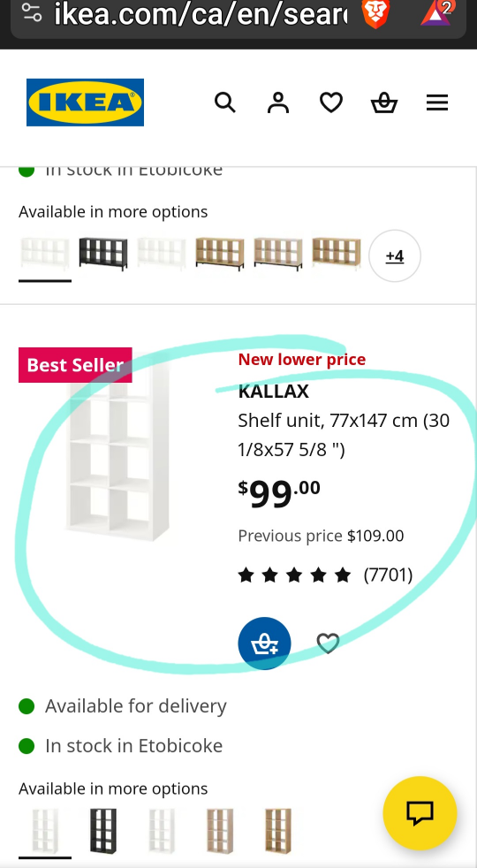
Task: Open the favourites heart in header
Action: pyautogui.click(x=331, y=103)
